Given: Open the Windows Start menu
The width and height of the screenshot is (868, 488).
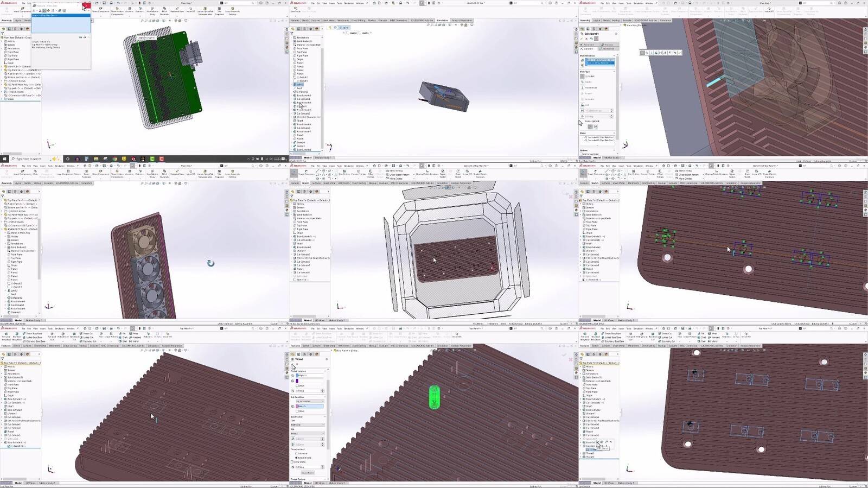Looking at the screenshot, I should click(x=4, y=159).
